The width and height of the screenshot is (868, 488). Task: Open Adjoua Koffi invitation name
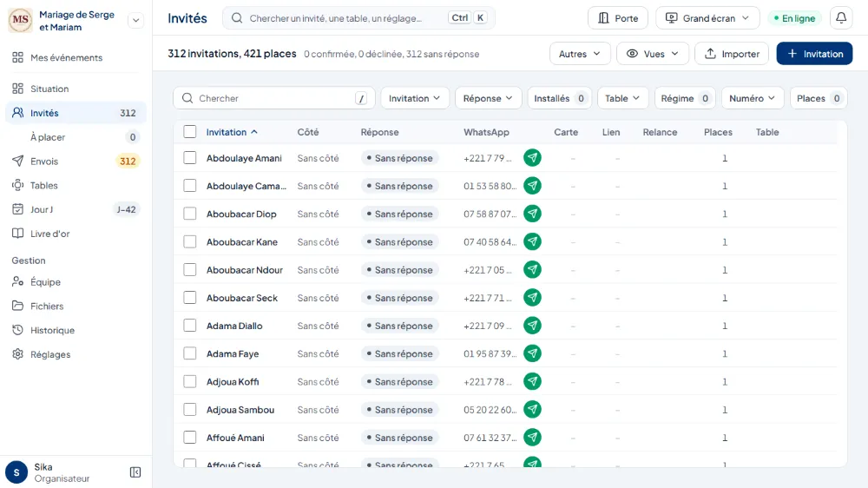[233, 382]
